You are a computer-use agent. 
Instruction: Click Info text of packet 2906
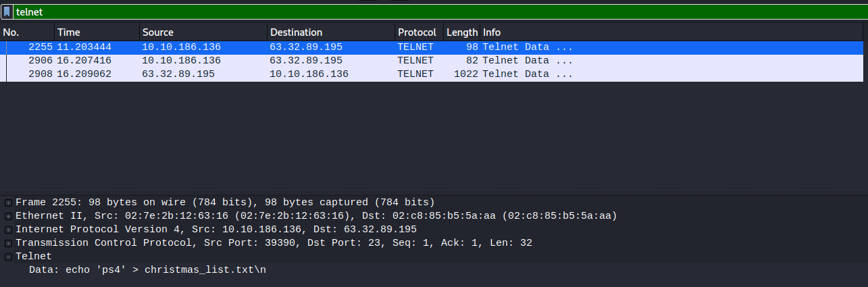[528, 61]
